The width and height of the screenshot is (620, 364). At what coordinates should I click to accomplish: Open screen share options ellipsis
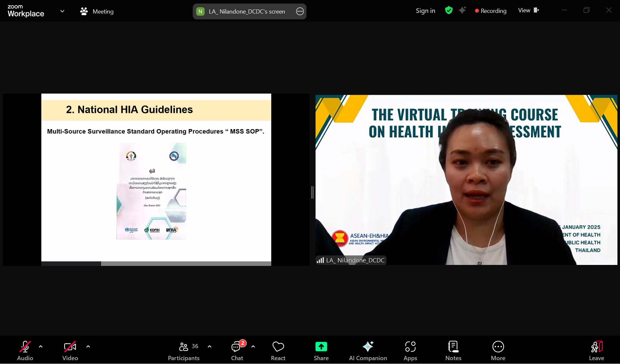click(x=300, y=12)
